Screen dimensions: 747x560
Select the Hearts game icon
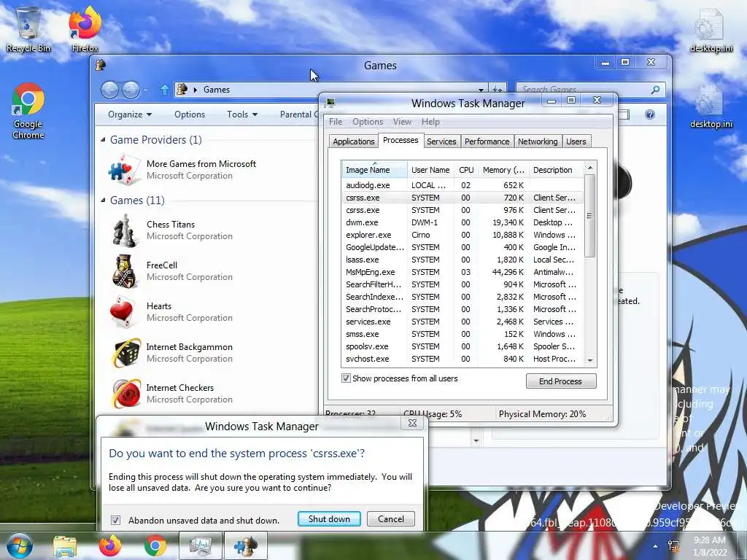tap(124, 312)
